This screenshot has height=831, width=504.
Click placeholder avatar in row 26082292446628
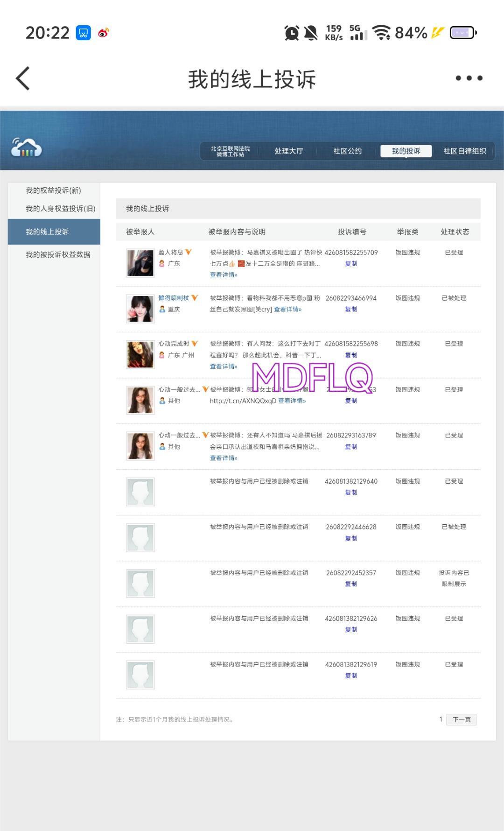[140, 537]
